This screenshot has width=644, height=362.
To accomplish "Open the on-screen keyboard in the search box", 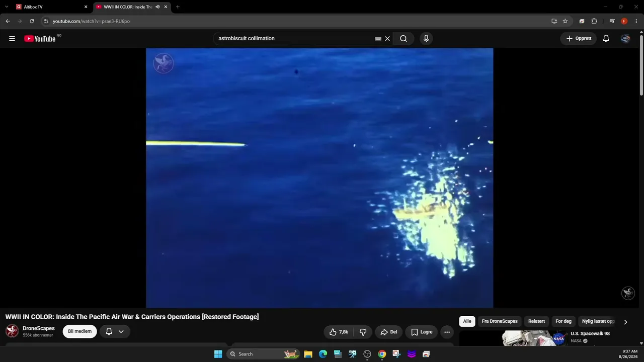I will coord(378,39).
